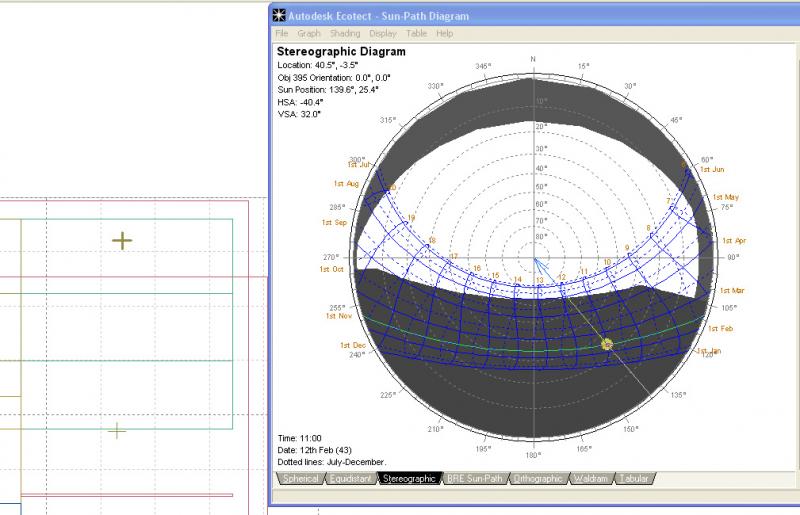Select the Stereographic tab
Image resolution: width=800 pixels, height=515 pixels.
pos(409,478)
